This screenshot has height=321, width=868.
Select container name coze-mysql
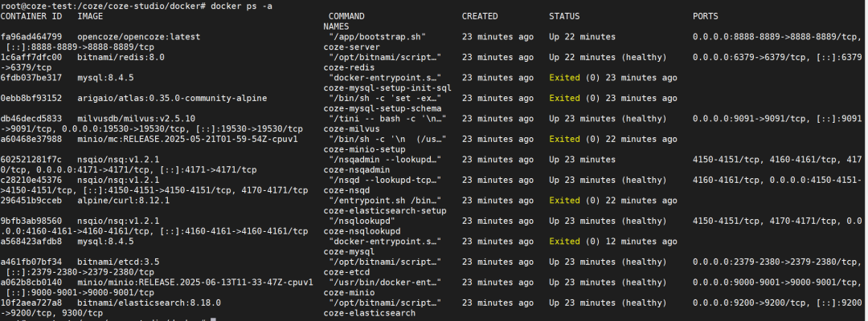tap(349, 251)
